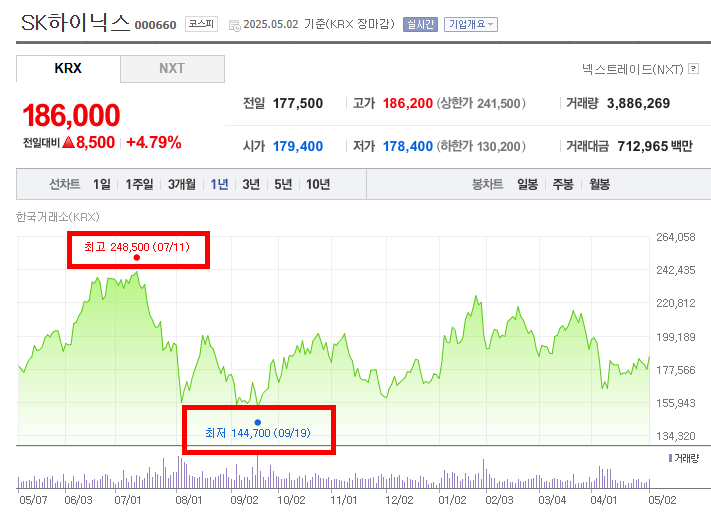Switch to the NXT tab
This screenshot has height=519, width=711.
172,68
